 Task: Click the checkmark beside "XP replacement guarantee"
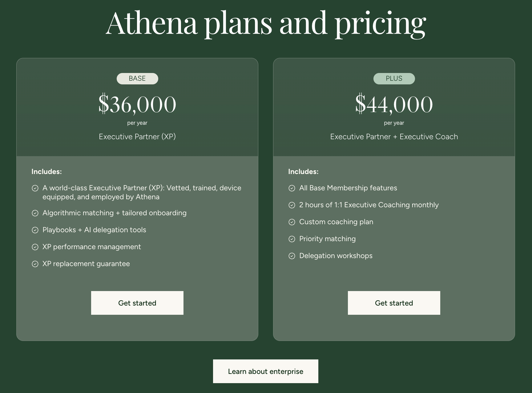(x=35, y=264)
